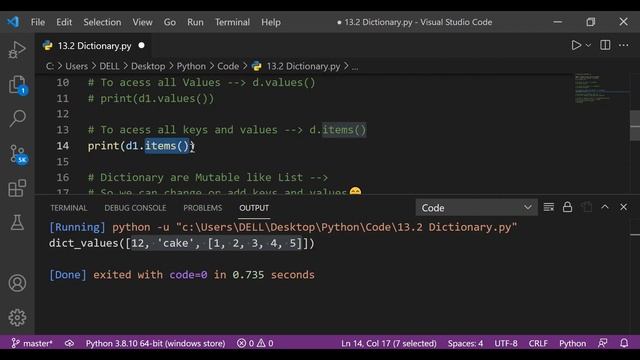
Task: Close the bottom panel
Action: (x=623, y=207)
